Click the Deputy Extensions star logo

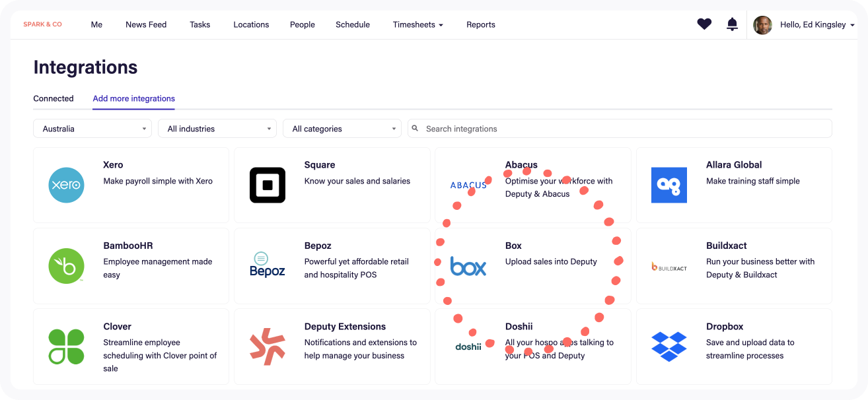coord(268,347)
